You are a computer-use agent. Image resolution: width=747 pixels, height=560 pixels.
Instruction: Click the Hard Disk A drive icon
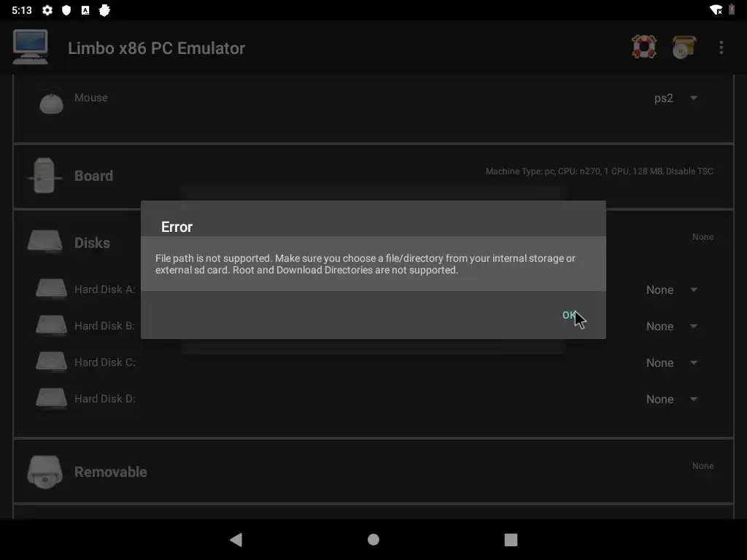pyautogui.click(x=52, y=289)
